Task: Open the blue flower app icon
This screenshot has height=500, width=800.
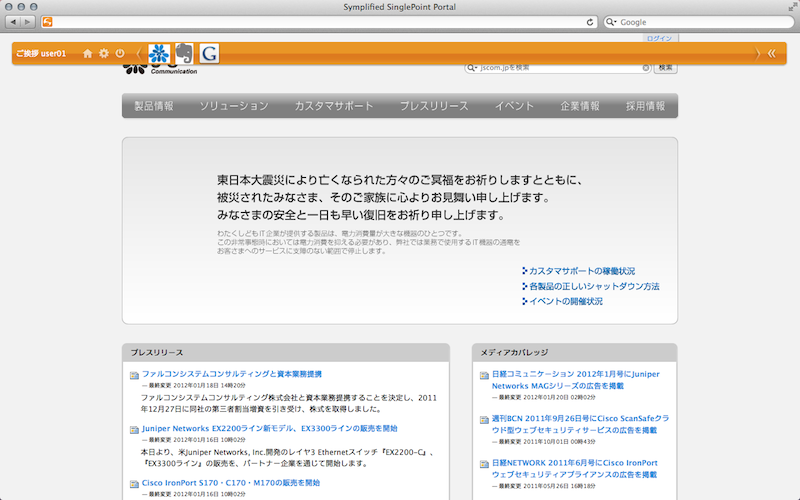Action: 159,54
